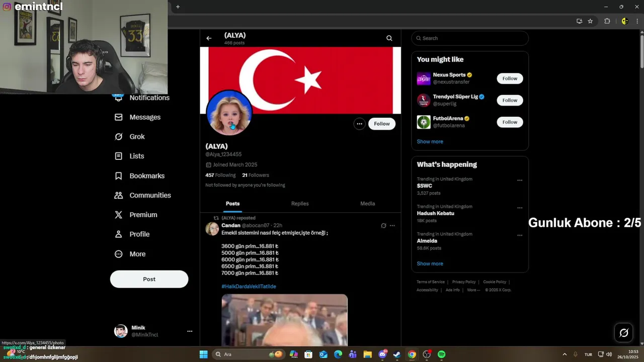Open Windows Start menu
Image resolution: width=644 pixels, height=362 pixels.
(203, 354)
